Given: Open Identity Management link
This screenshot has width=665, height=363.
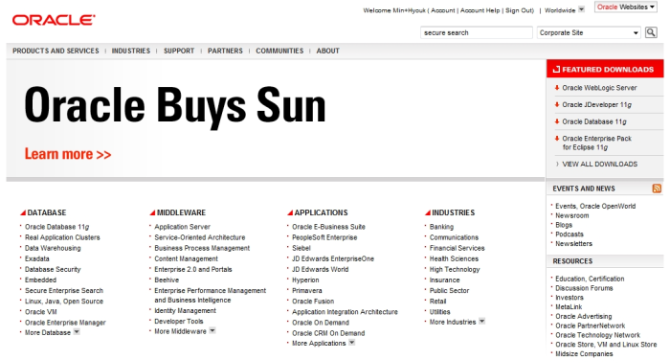Looking at the screenshot, I should pyautogui.click(x=185, y=310).
